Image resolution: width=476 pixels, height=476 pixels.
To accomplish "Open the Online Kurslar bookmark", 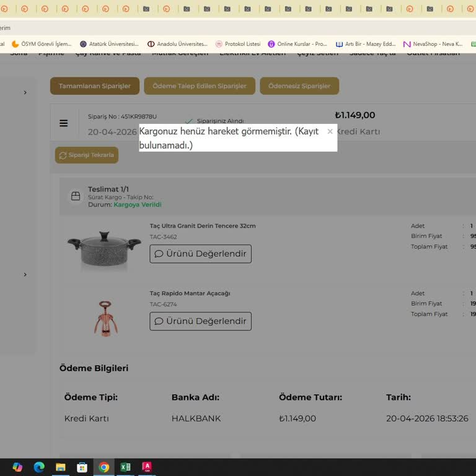I will click(297, 44).
